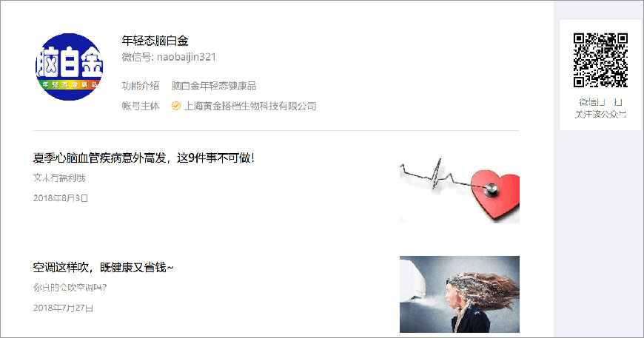Click description text 脑白金年轻态健康品
This screenshot has width=644, height=338.
coord(214,86)
